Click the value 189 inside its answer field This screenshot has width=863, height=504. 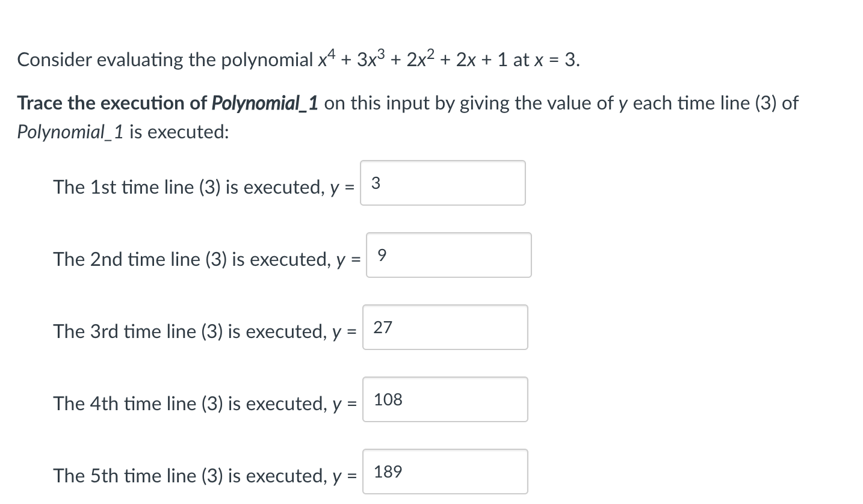[388, 472]
